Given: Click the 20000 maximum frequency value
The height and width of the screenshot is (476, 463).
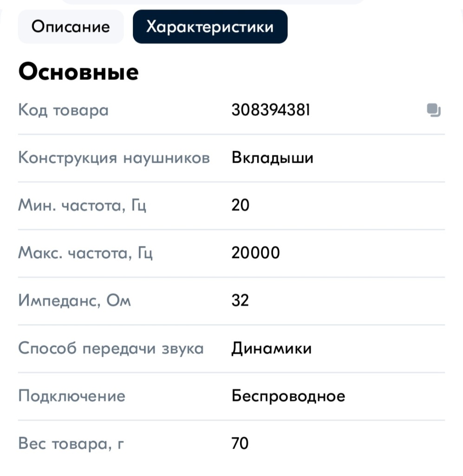Looking at the screenshot, I should pyautogui.click(x=255, y=253).
